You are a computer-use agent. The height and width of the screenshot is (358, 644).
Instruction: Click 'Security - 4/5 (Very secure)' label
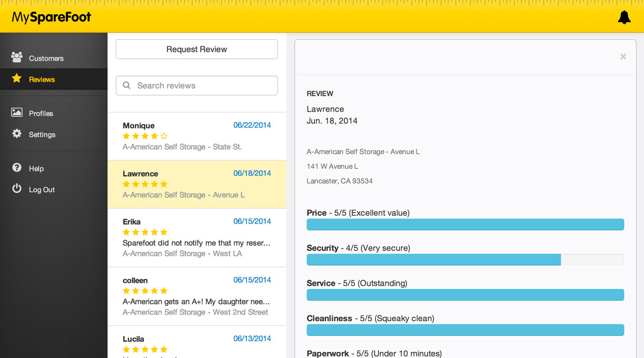point(358,248)
